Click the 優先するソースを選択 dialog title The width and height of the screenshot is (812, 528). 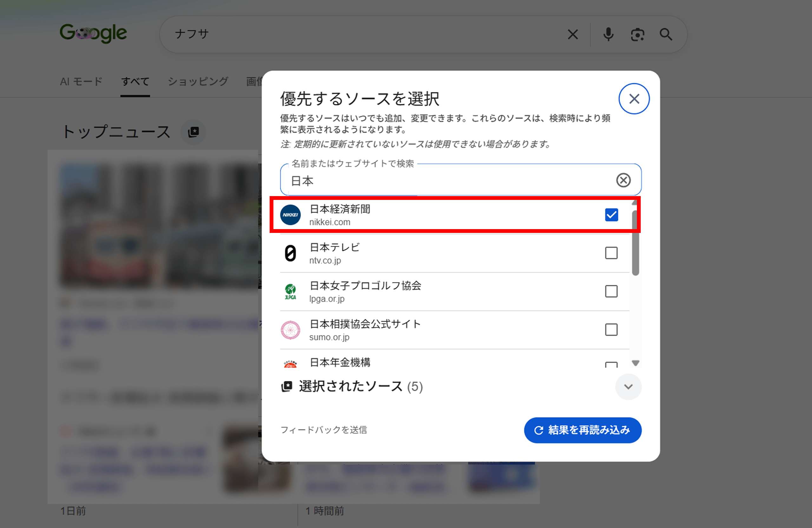(359, 99)
